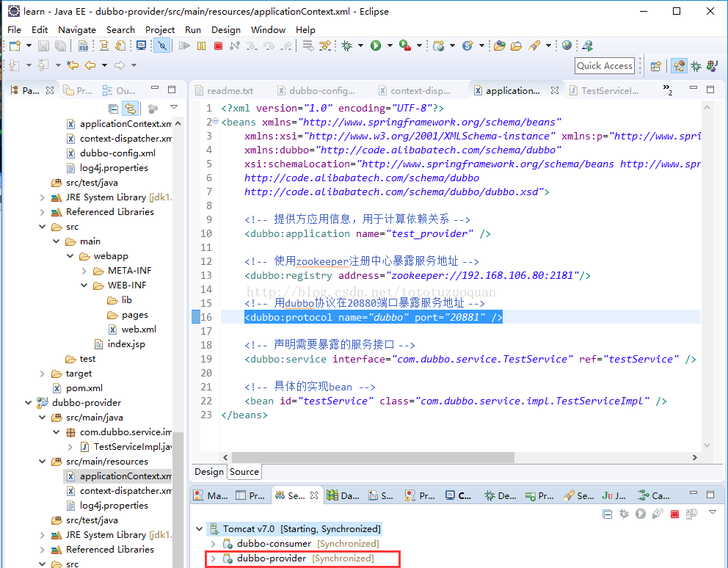Image resolution: width=728 pixels, height=568 pixels.
Task: Collapse the Tomcat v7.0 server node
Action: point(199,528)
